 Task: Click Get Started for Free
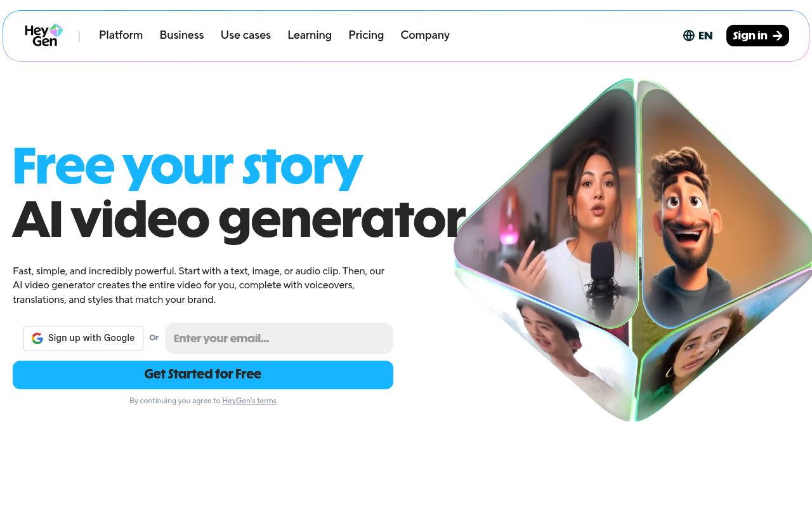[203, 375]
